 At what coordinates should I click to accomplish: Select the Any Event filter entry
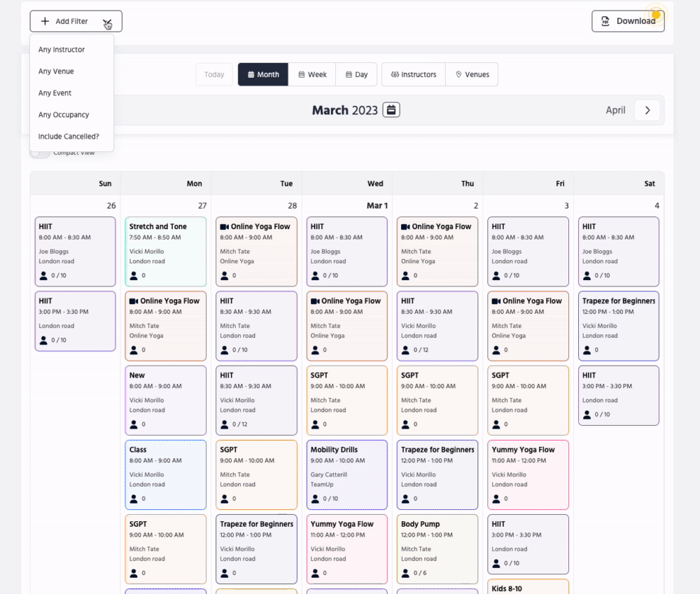pos(55,93)
